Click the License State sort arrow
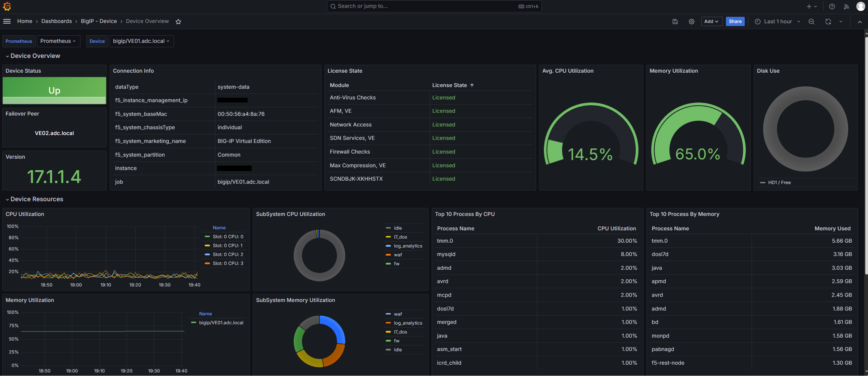This screenshot has height=376, width=868. click(x=472, y=85)
